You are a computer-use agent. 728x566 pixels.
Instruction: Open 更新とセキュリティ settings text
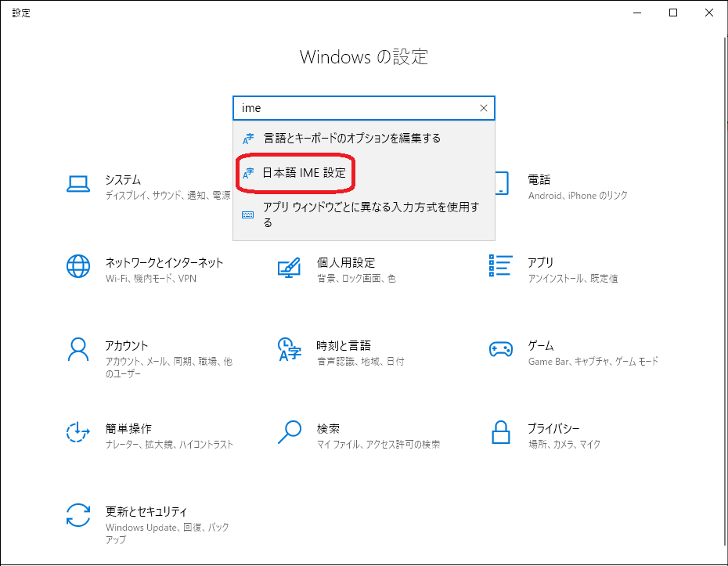coord(146,511)
